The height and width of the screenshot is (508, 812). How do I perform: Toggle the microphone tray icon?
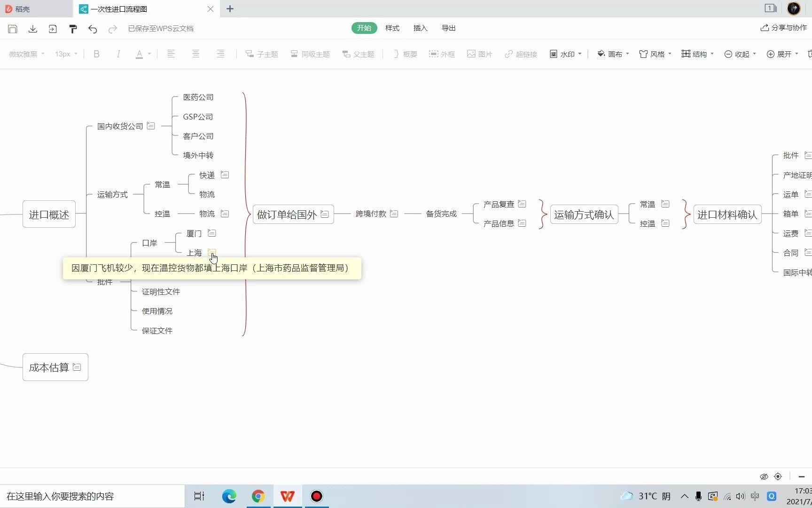click(698, 496)
